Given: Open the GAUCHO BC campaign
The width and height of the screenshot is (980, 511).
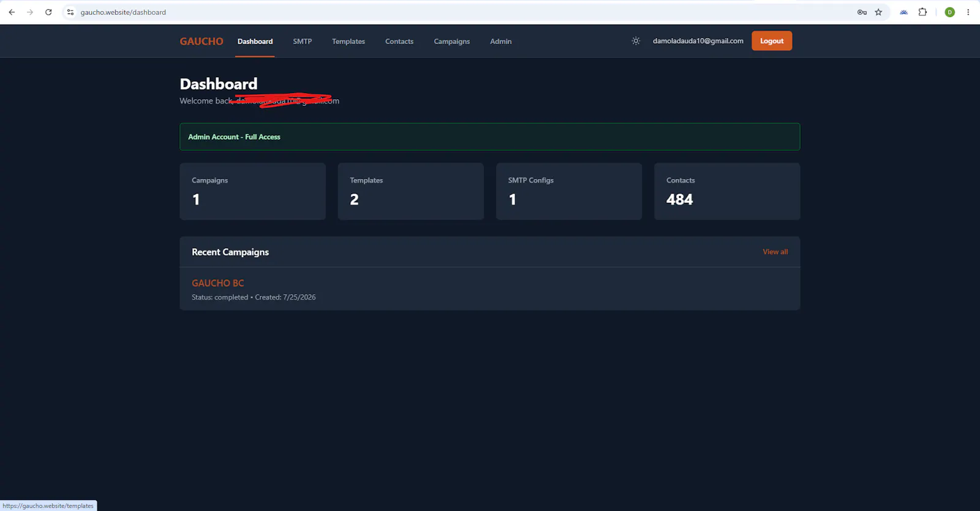Looking at the screenshot, I should (218, 283).
